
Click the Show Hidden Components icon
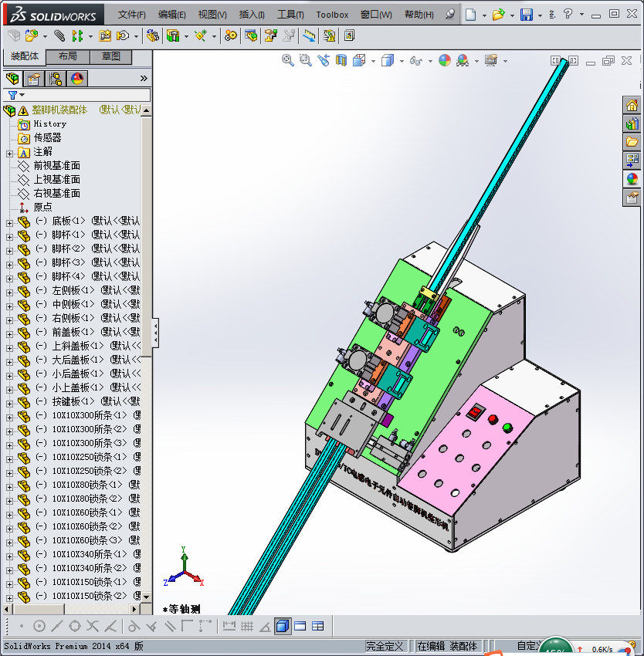coord(152,36)
